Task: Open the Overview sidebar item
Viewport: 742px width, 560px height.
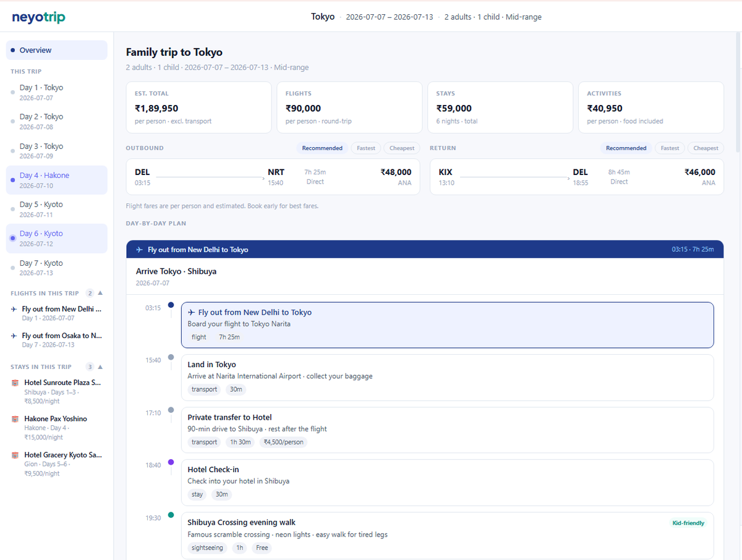Action: pos(57,50)
